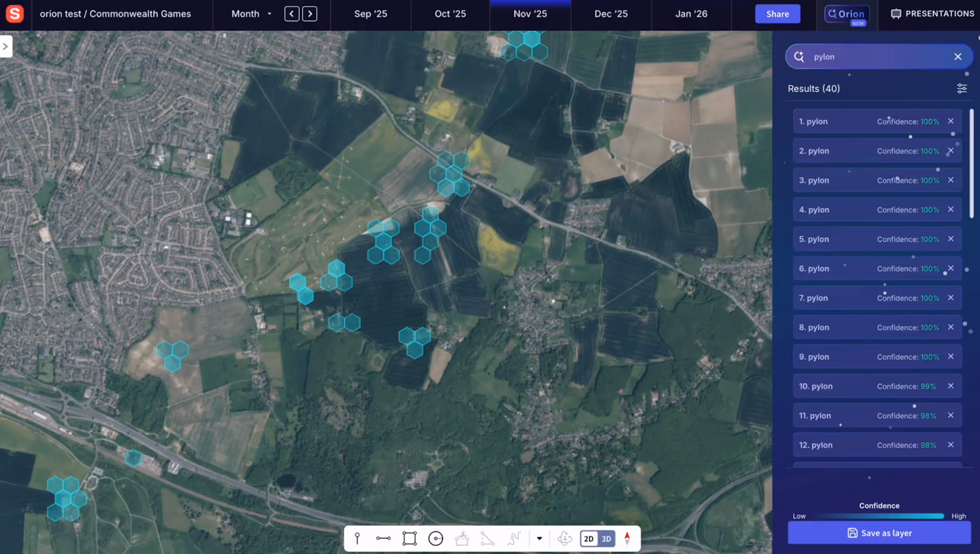Viewport: 980px width, 554px height.
Task: Select the Dec '25 timeline tab
Action: click(x=611, y=14)
